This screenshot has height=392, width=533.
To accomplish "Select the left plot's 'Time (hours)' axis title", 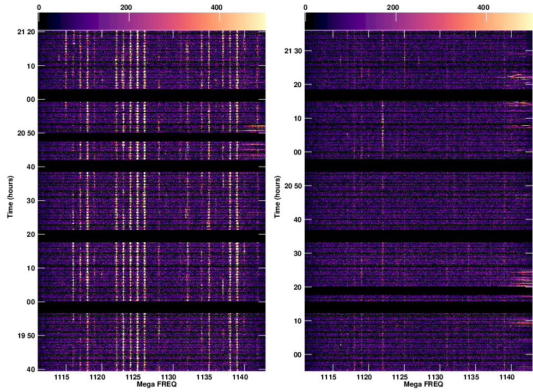I will pos(10,197).
